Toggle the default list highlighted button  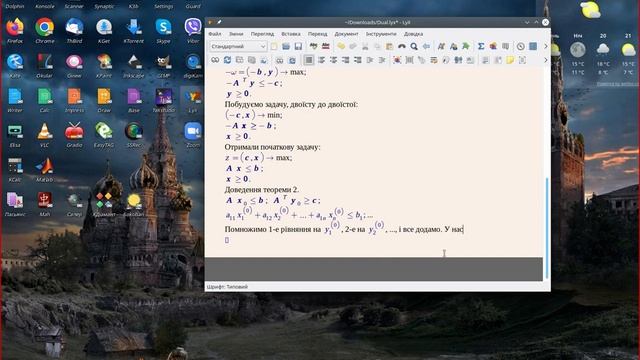point(309,60)
